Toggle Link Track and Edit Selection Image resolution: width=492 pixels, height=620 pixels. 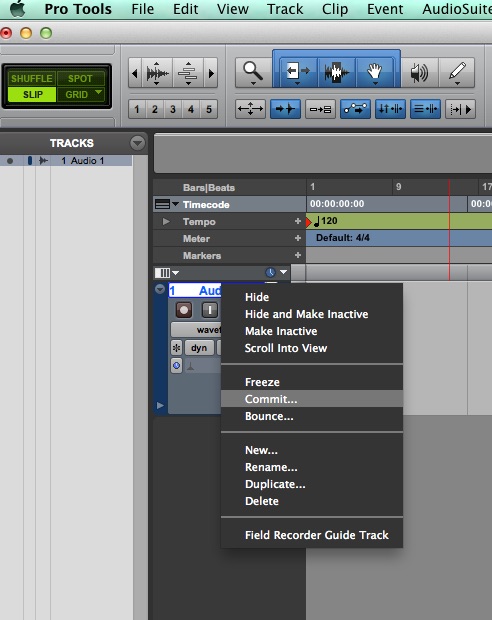(x=425, y=109)
